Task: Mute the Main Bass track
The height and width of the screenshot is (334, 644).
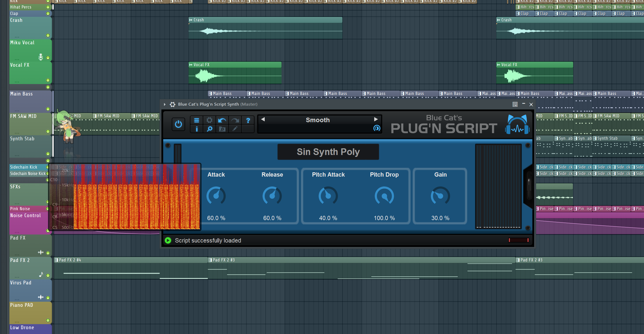Action: 48,109
